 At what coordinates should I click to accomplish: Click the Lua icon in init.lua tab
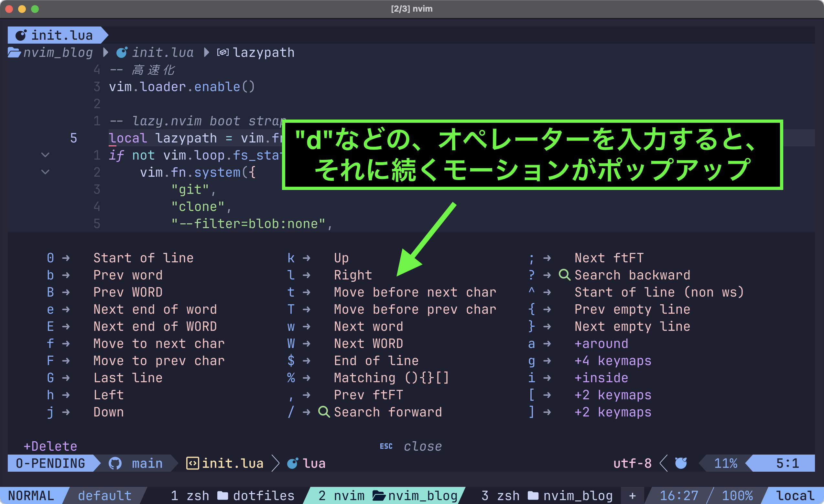pyautogui.click(x=21, y=35)
